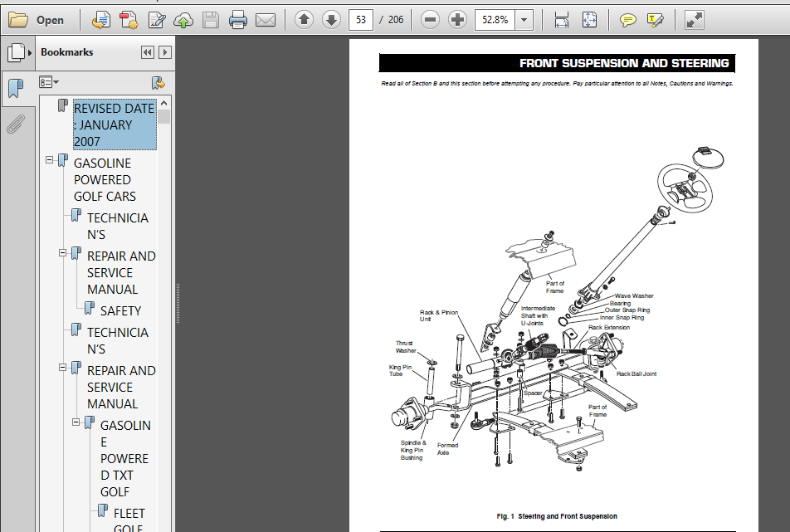
Task: Click the Save floppy disk icon
Action: [211, 20]
